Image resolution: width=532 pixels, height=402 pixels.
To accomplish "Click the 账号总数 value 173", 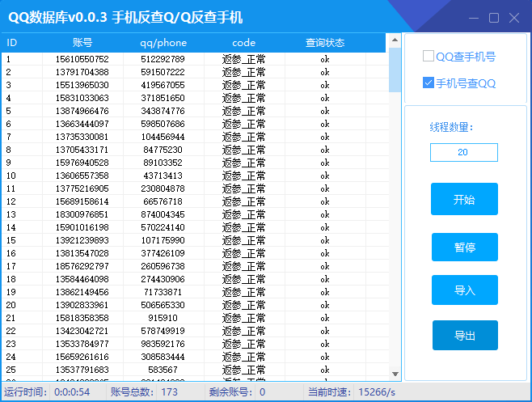I will click(x=169, y=392).
